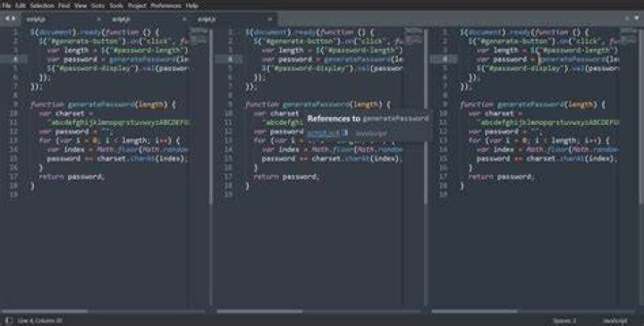Image resolution: width=644 pixels, height=326 pixels.
Task: Go to next tab with right arrow
Action: coord(13,19)
